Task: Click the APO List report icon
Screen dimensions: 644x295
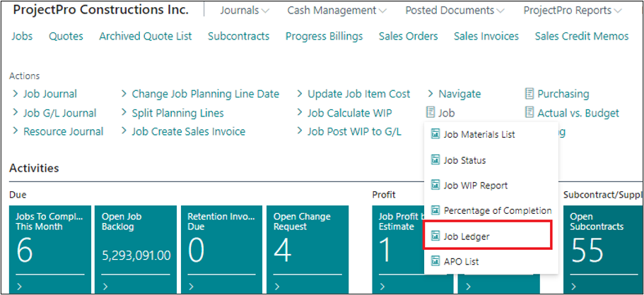Action: tap(435, 262)
